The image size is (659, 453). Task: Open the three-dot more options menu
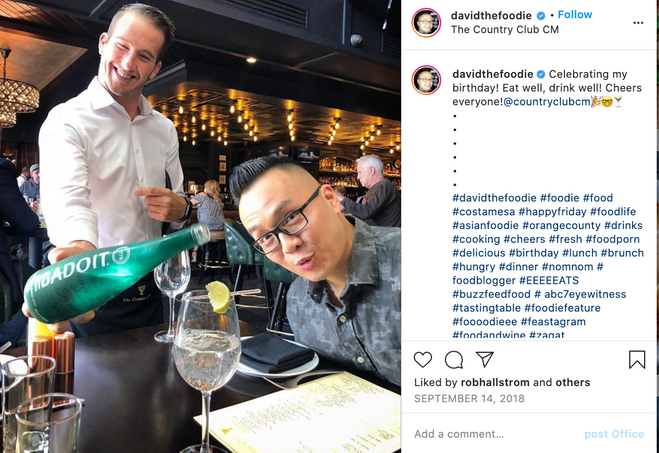point(638,23)
